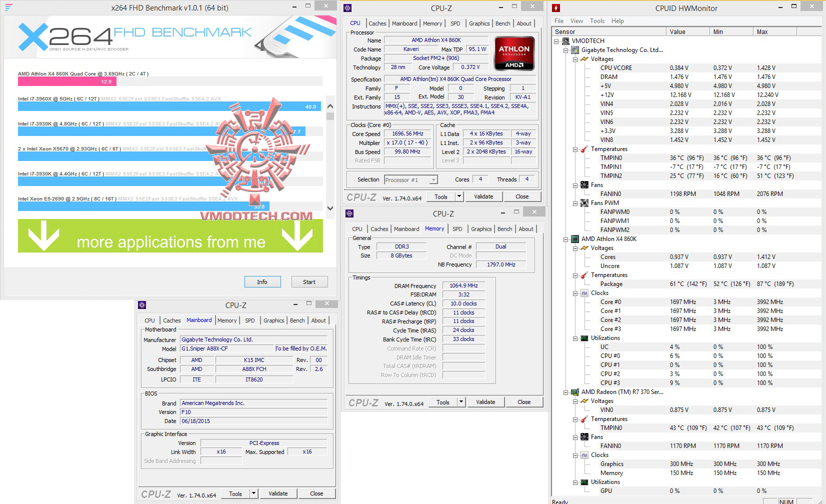Click the Utilizations icon under AMD Athlon X4 860K
Viewport: 826px width, 504px height.
584,338
